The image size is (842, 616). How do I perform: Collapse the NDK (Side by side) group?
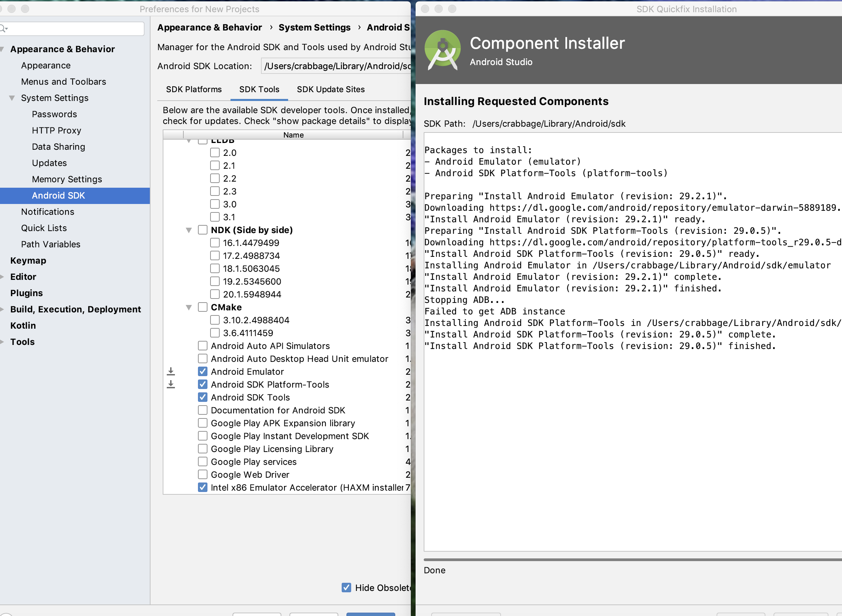(x=189, y=230)
